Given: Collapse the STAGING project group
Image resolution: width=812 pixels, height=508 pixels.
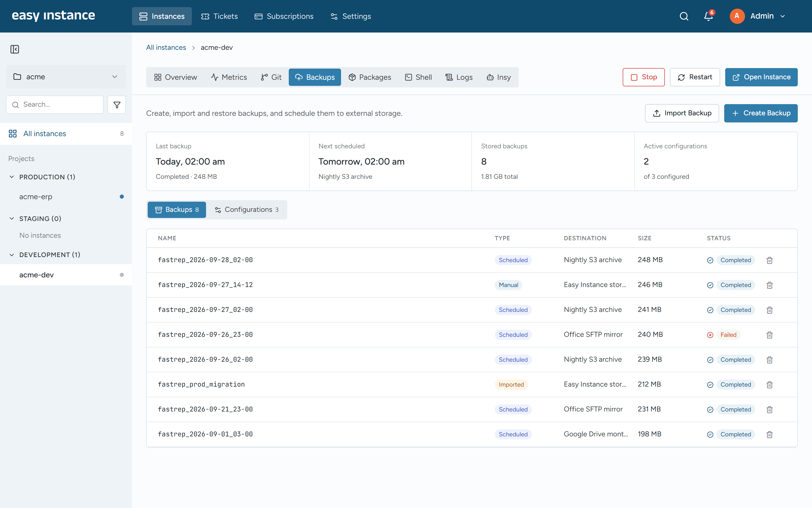Looking at the screenshot, I should click(x=12, y=218).
